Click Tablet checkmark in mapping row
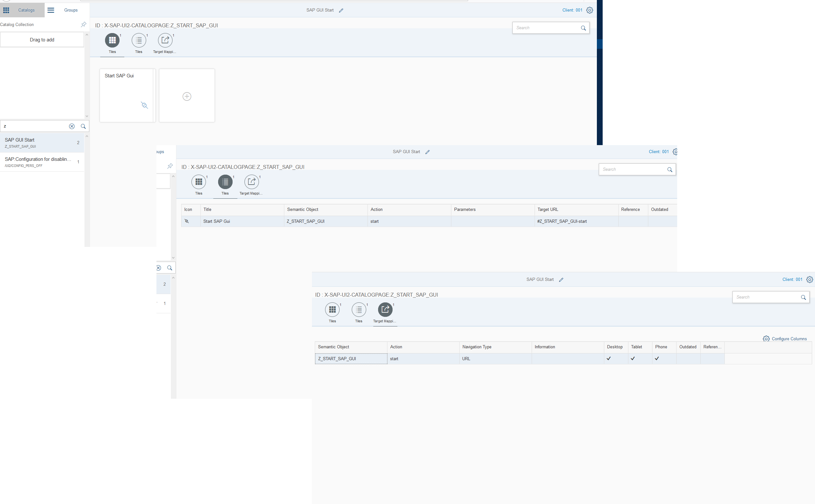 [x=633, y=359]
